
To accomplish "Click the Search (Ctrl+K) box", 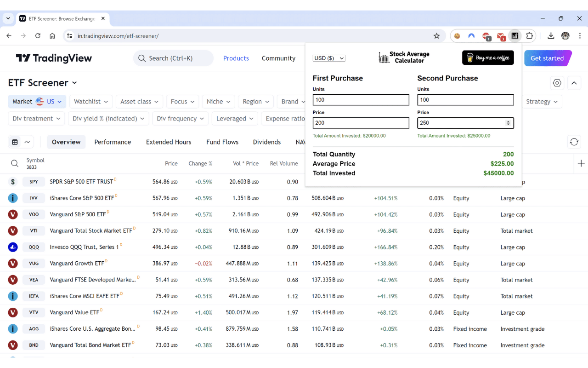I will click(174, 58).
